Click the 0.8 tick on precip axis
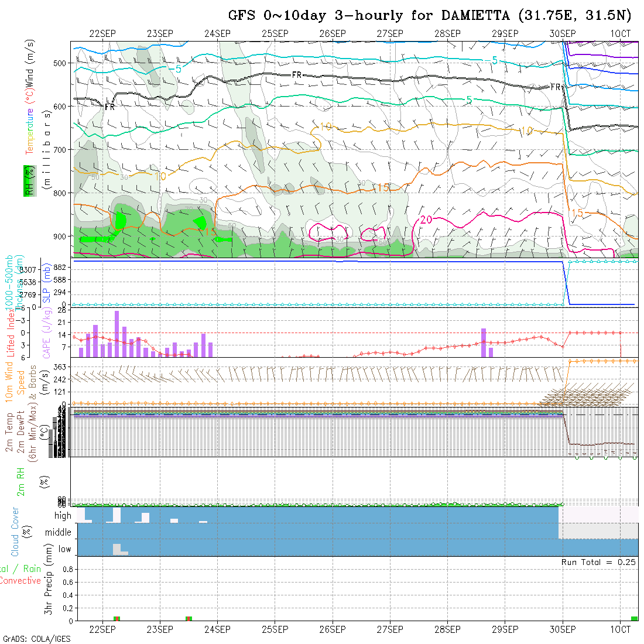644x644 pixels. coord(67,569)
